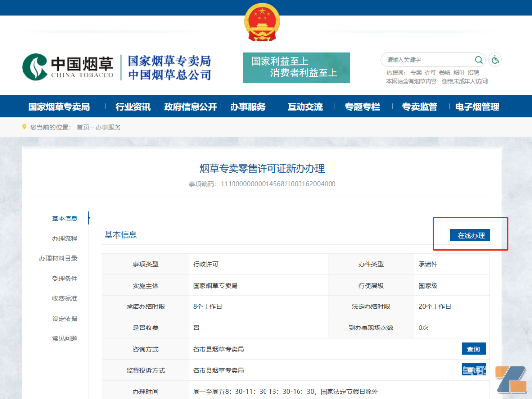Click hot search word 卷烟

point(444,73)
